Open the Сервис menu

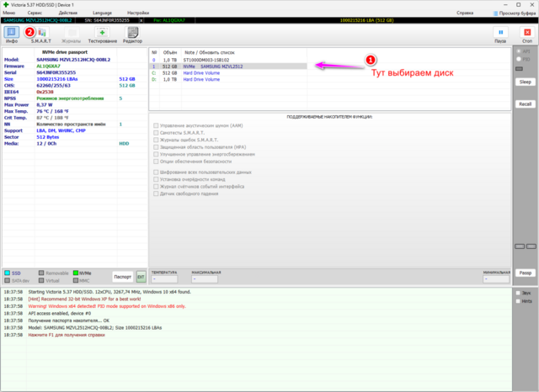click(37, 13)
